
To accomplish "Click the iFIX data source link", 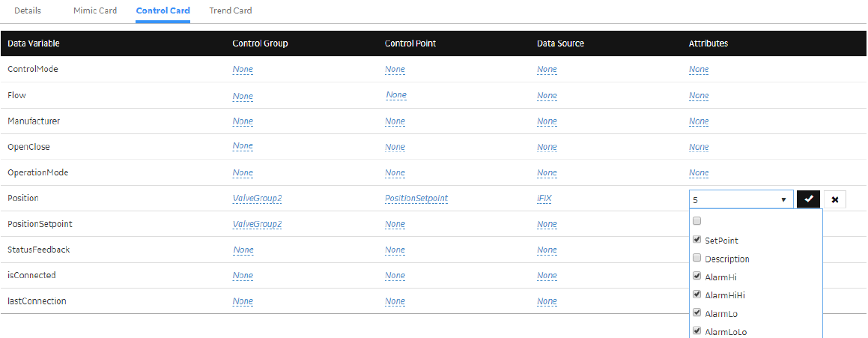I will [544, 199].
